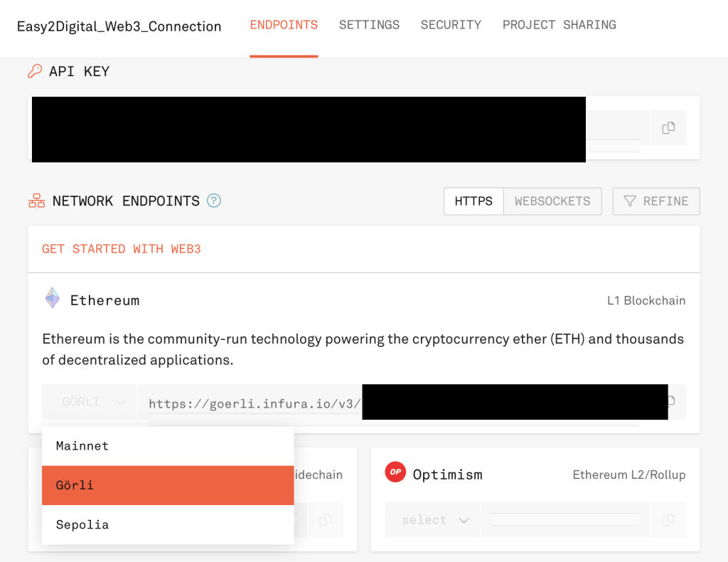Click the Ethereum diamond logo
Screen dimensions: 728x562
pos(53,298)
